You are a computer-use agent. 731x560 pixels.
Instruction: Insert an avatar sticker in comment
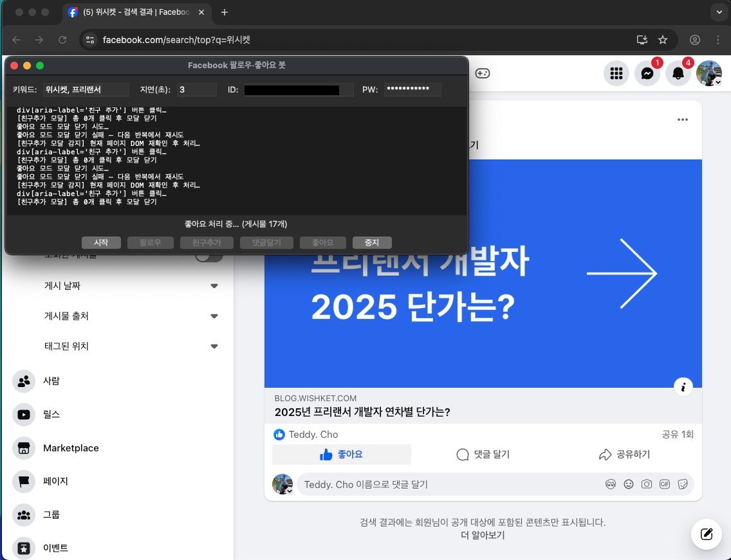coord(610,484)
